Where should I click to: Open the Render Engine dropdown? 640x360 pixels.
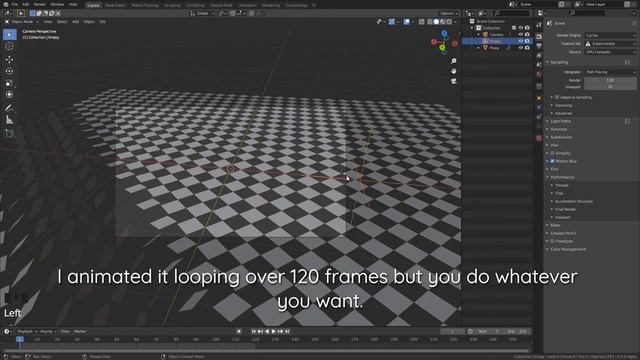[x=610, y=36]
